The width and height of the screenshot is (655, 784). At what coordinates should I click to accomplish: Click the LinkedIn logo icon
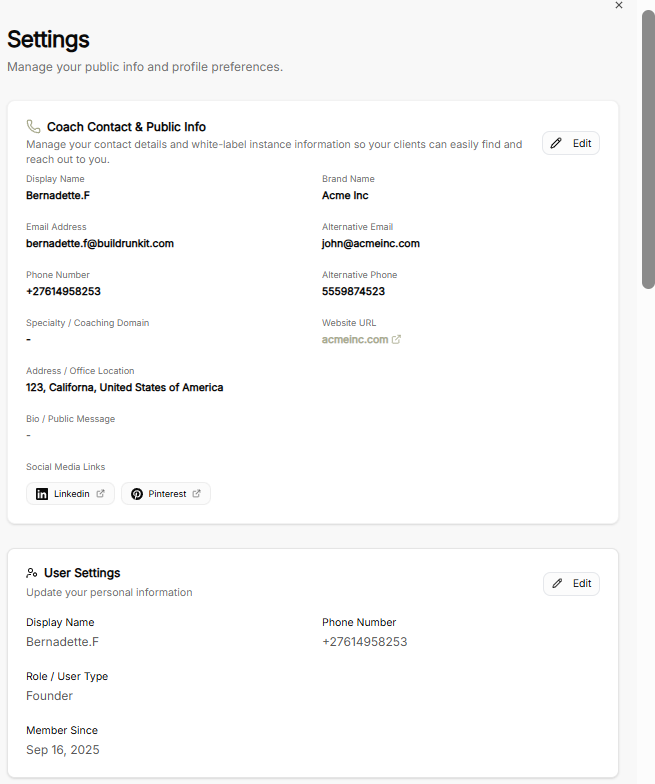[x=42, y=494]
